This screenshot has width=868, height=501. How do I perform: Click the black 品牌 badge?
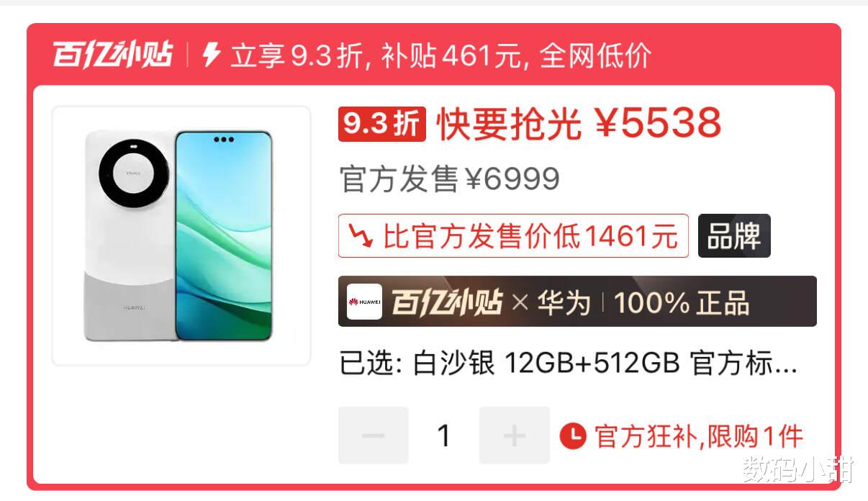coord(734,235)
